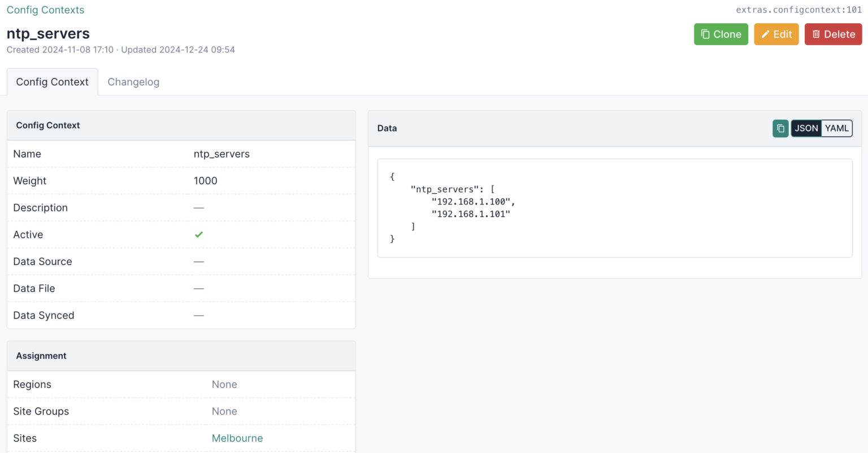Delete the ntp_servers config context
This screenshot has width=868, height=453.
[833, 34]
